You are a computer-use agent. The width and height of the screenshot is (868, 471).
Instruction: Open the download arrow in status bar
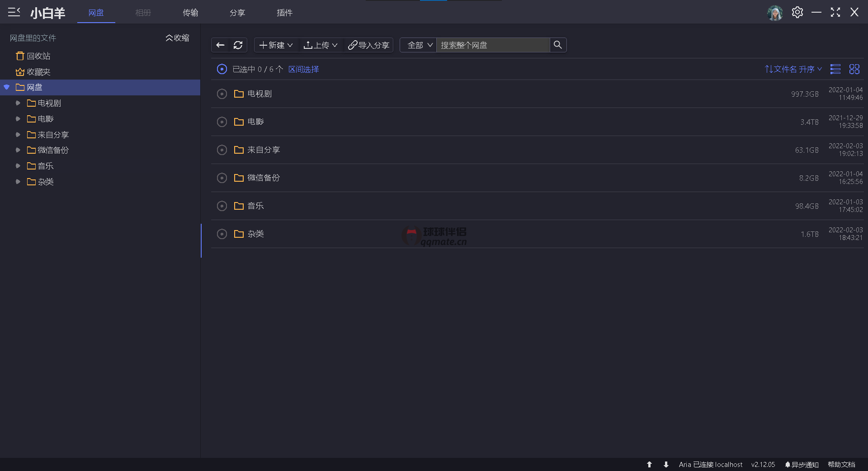pos(666,464)
